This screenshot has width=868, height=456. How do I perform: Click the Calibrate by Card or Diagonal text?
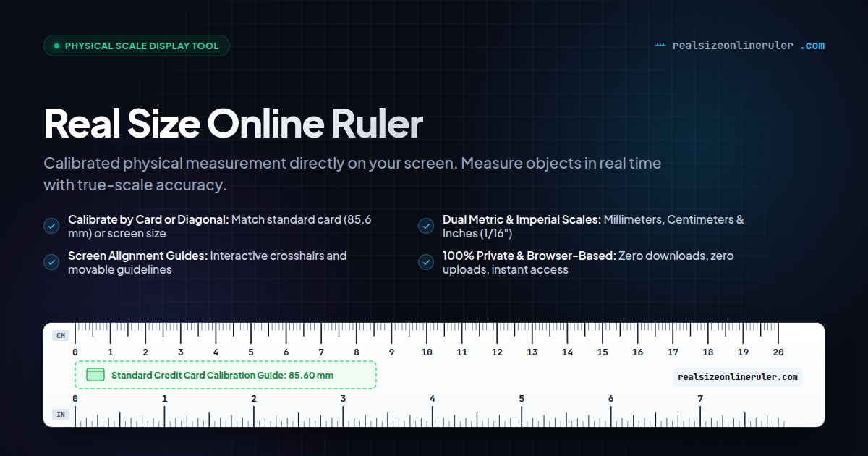coord(220,227)
